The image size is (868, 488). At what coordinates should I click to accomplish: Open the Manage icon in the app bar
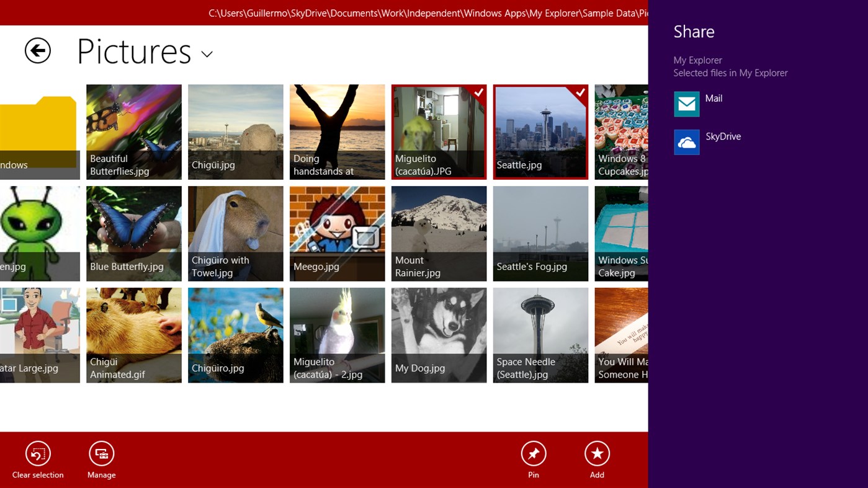tap(101, 453)
